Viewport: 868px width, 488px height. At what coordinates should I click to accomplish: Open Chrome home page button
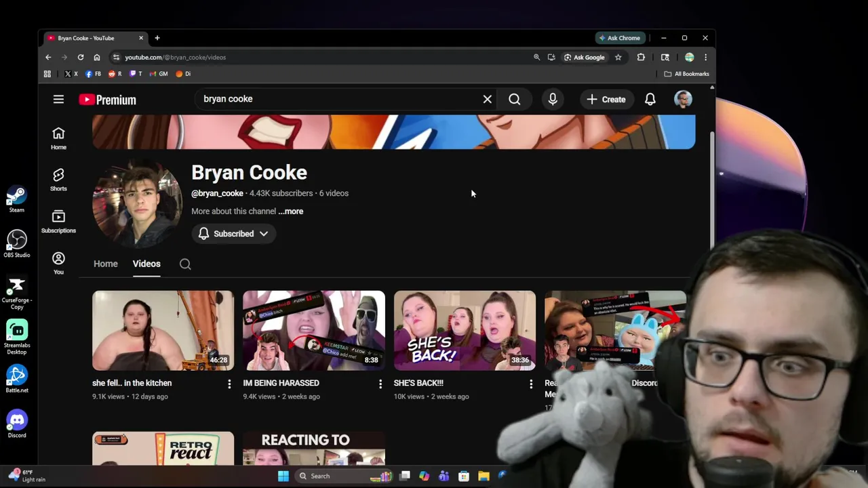click(97, 58)
